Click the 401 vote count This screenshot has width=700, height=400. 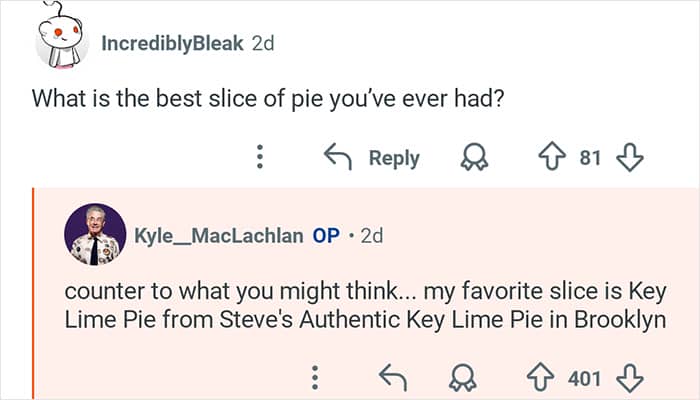coord(585,378)
